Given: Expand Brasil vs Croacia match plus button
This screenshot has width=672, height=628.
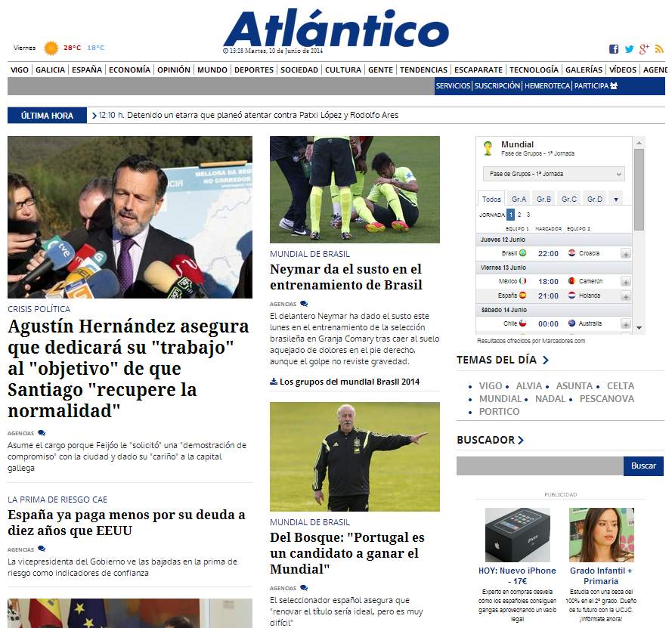Looking at the screenshot, I should [x=626, y=254].
